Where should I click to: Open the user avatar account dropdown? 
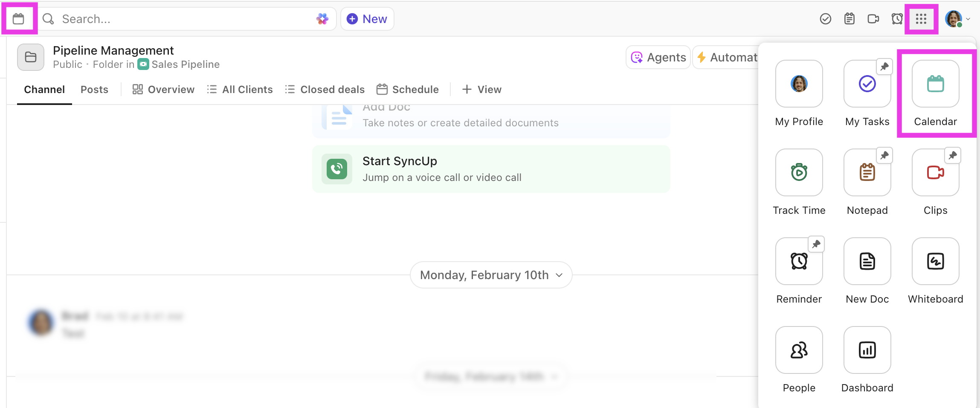(957, 19)
